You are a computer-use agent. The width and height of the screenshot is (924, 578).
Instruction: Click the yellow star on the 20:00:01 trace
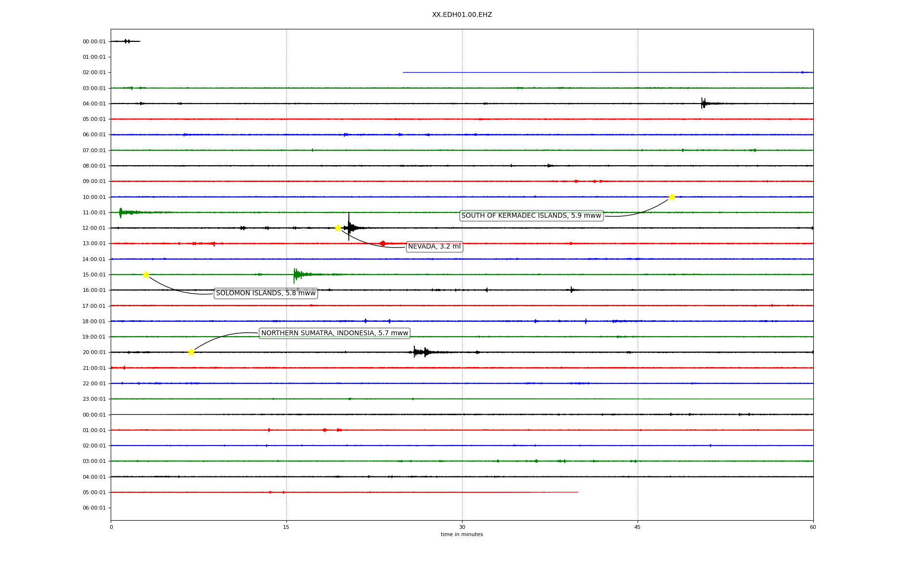(191, 352)
